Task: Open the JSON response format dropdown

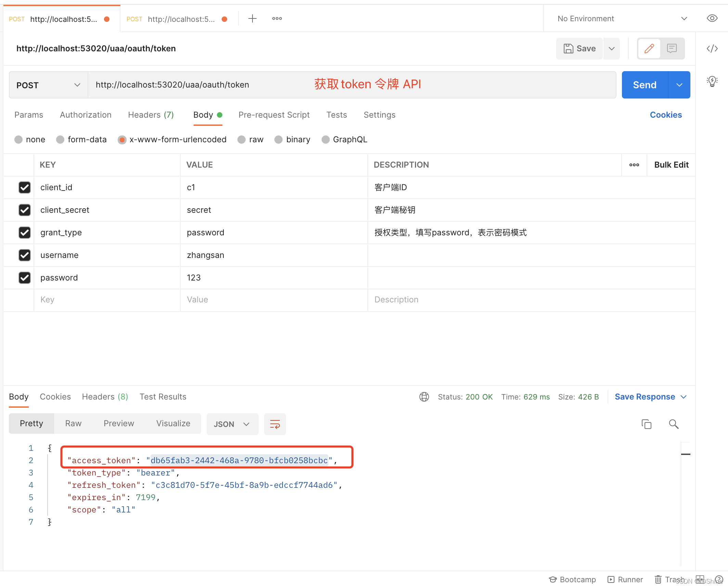Action: [x=232, y=424]
